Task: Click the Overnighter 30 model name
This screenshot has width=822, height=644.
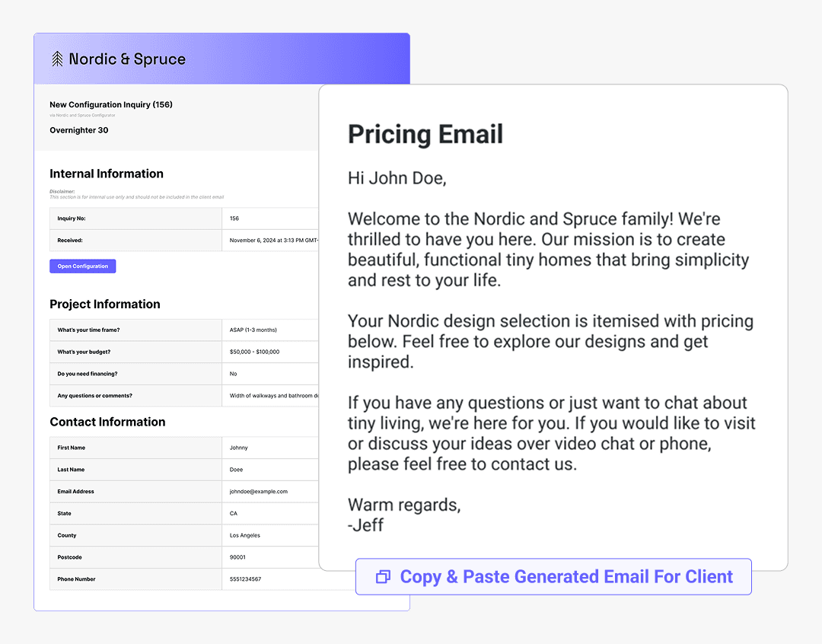Action: click(x=79, y=130)
